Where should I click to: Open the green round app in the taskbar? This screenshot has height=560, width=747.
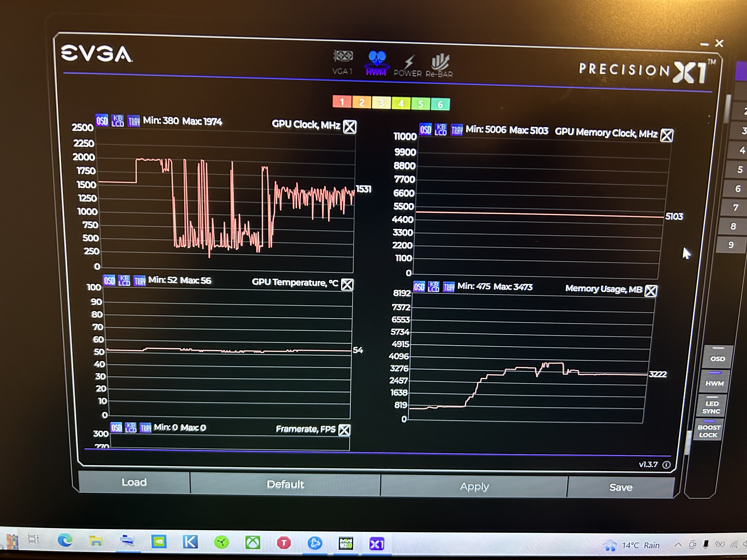tap(222, 542)
